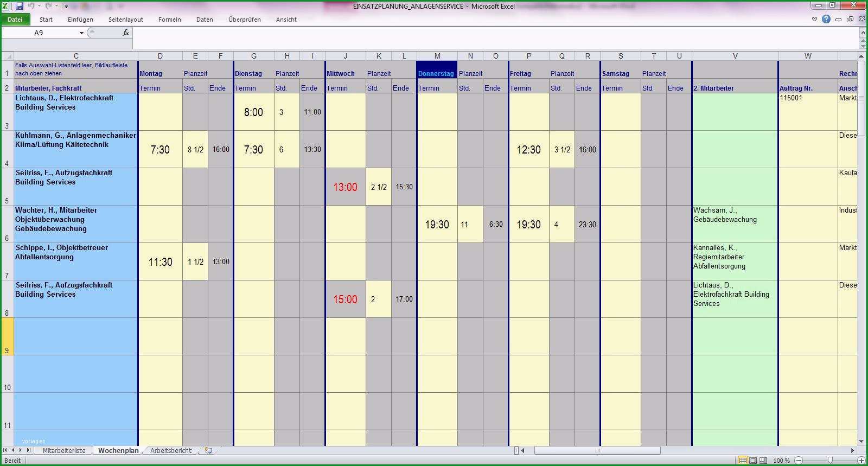Expand the Name Box dropdown arrow
Viewport: 868px width, 466px height.
point(81,33)
